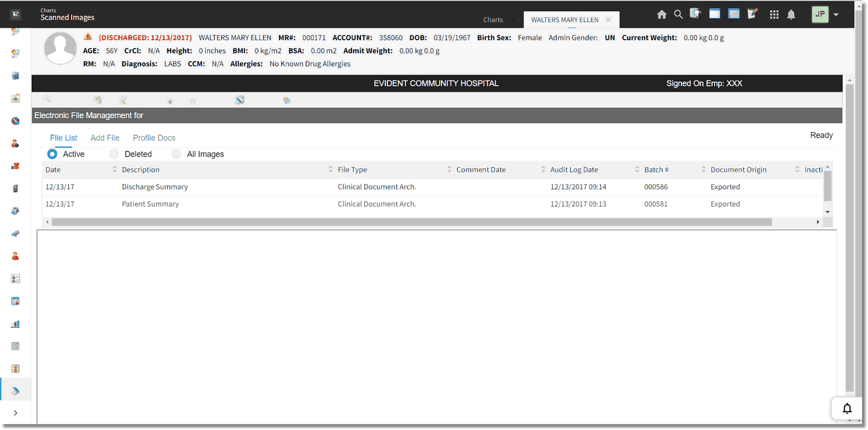Image resolution: width=868 pixels, height=430 pixels.
Task: Click the printer icon in left sidebar
Action: pos(16,211)
